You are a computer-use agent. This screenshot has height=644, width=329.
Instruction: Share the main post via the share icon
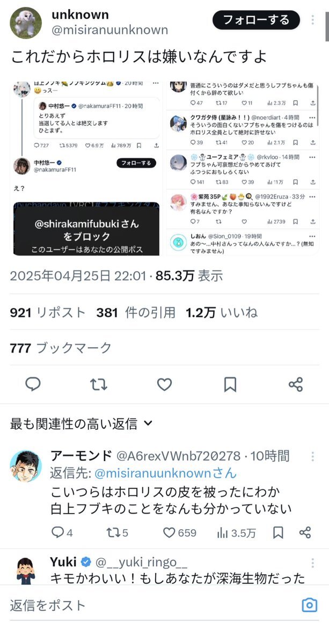296,384
